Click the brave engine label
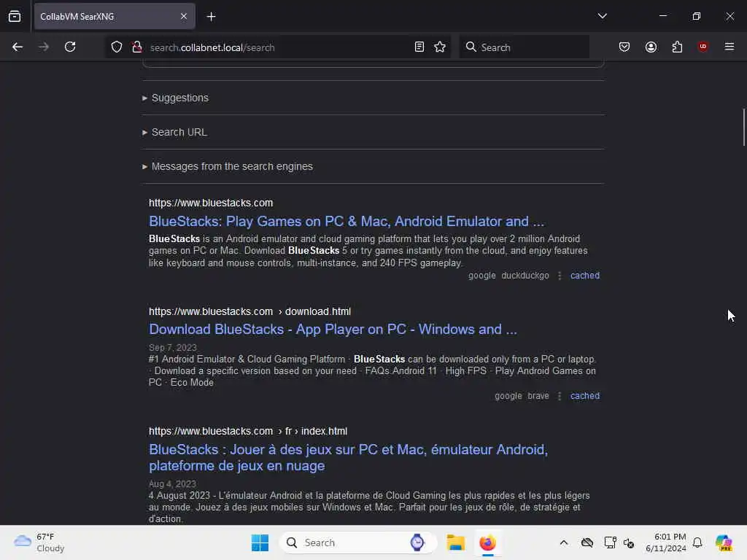This screenshot has height=560, width=747. [538, 396]
